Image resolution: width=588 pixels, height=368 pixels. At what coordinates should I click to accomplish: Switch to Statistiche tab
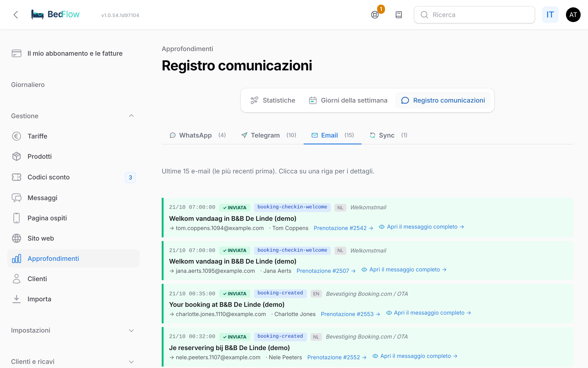273,100
